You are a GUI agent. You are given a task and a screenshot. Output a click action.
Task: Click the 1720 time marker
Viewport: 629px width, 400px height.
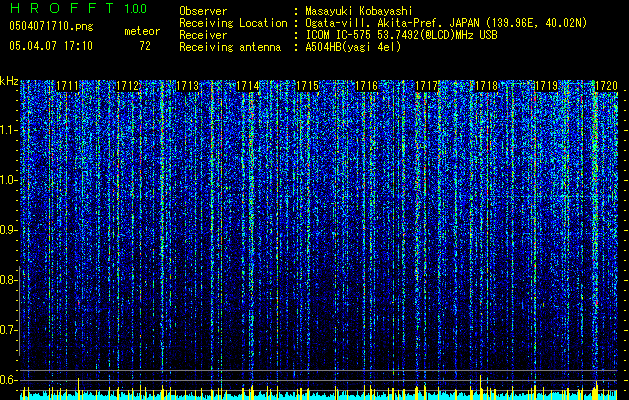point(606,86)
